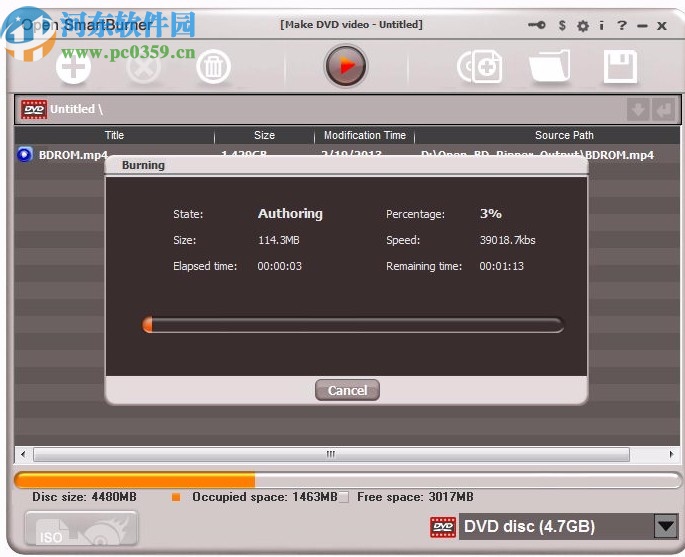This screenshot has height=557, width=685.
Task: Click the Disc size: 4480MB label
Action: click(x=84, y=497)
